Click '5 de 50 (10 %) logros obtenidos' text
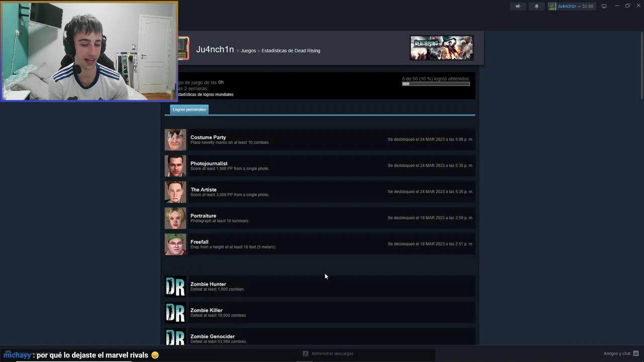Viewport: 644px width, 362px height. pos(436,79)
